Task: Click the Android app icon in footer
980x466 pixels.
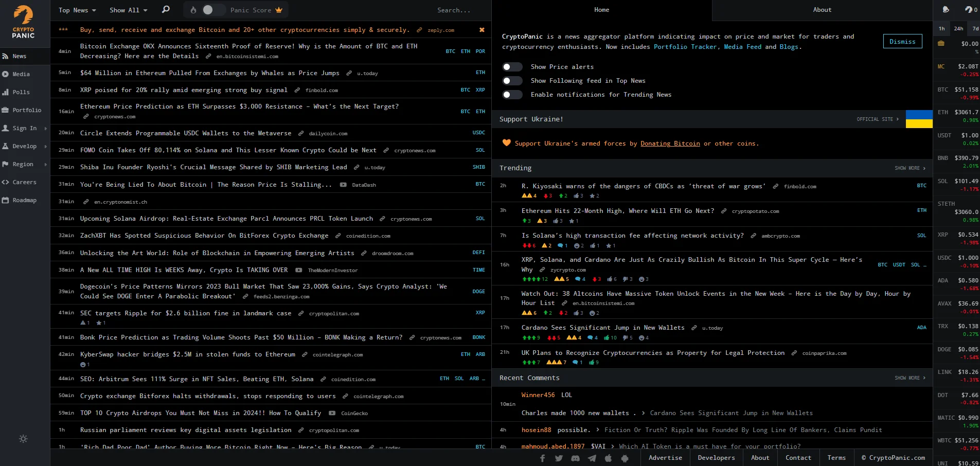Action: tap(625, 458)
